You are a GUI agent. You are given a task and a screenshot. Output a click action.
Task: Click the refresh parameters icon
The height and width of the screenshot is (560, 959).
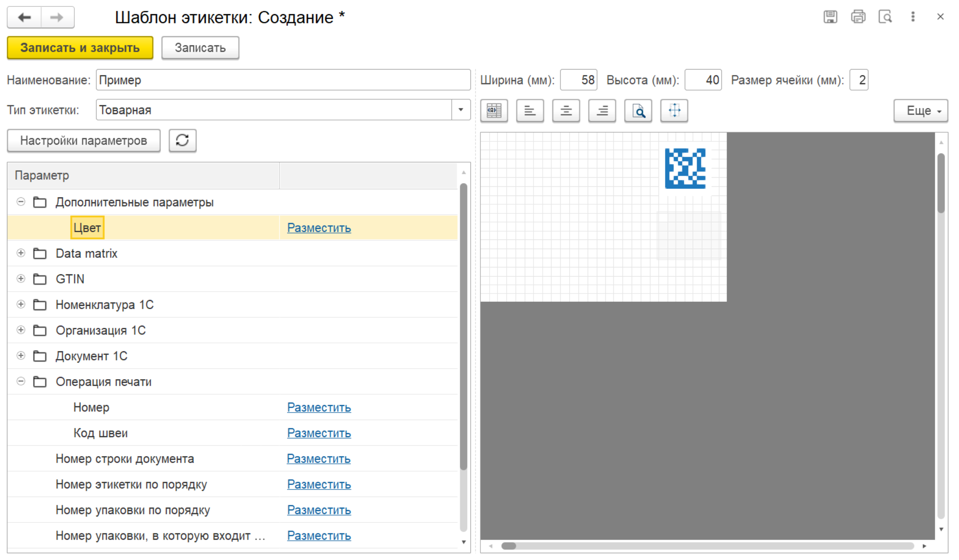182,140
